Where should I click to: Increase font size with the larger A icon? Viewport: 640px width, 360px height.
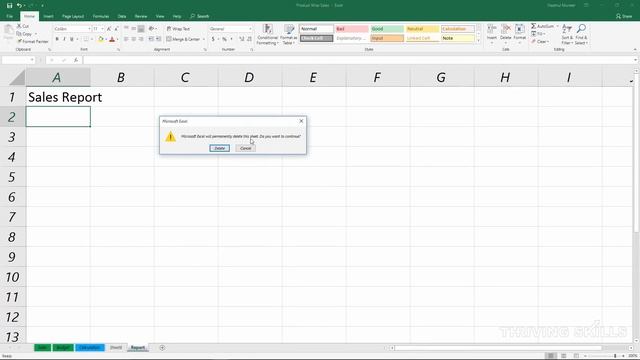click(x=109, y=29)
